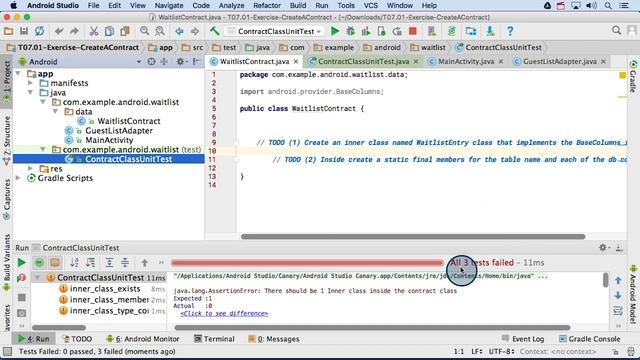640x360 pixels.
Task: Click the Sync Project with Gradle icon
Action: [x=451, y=31]
